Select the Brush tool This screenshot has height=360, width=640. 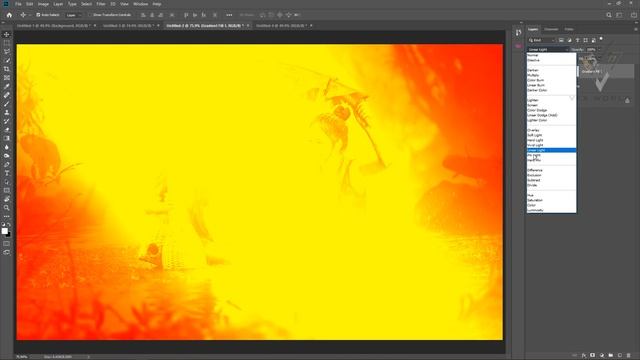click(x=7, y=104)
